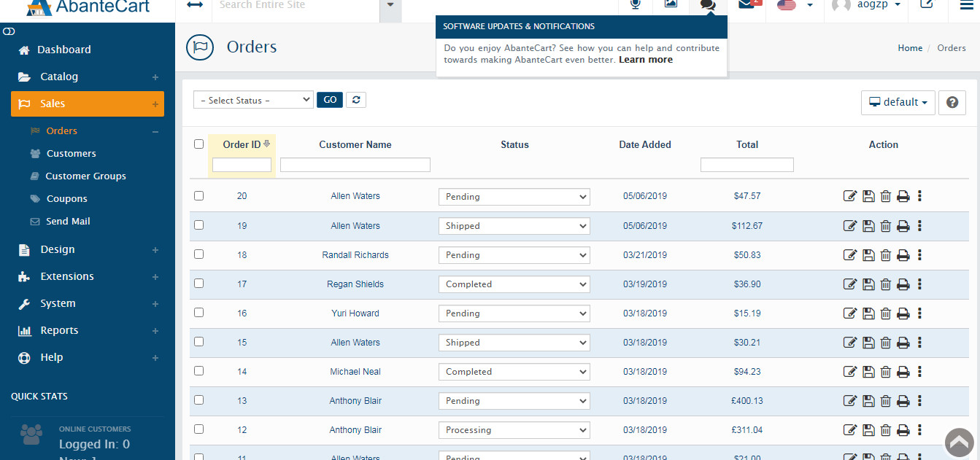
Task: Open the Select Status filter dropdown
Action: click(x=253, y=100)
